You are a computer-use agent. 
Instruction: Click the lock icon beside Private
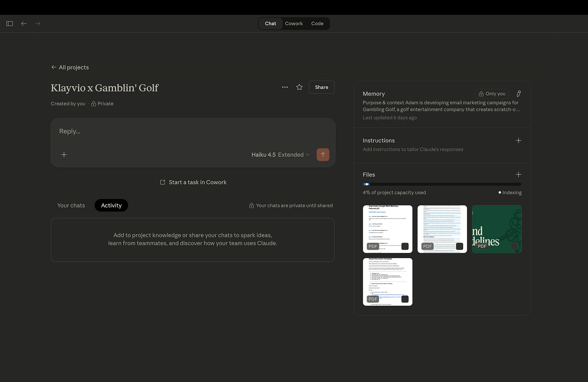94,104
